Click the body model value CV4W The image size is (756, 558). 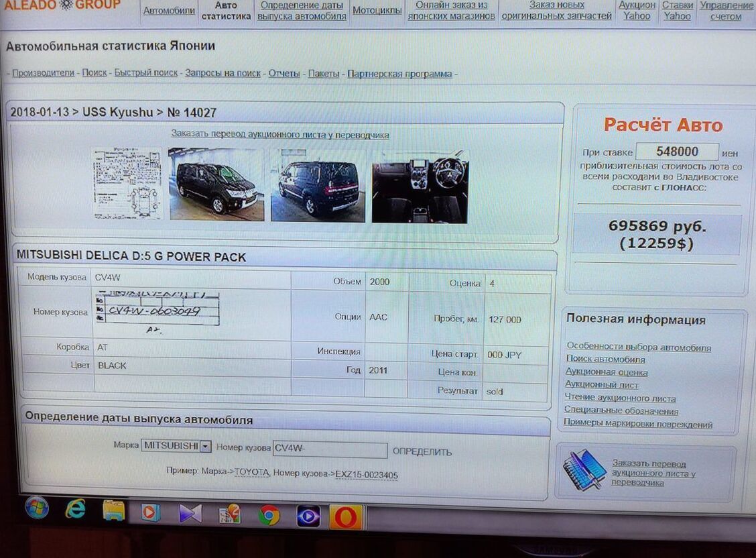(107, 277)
